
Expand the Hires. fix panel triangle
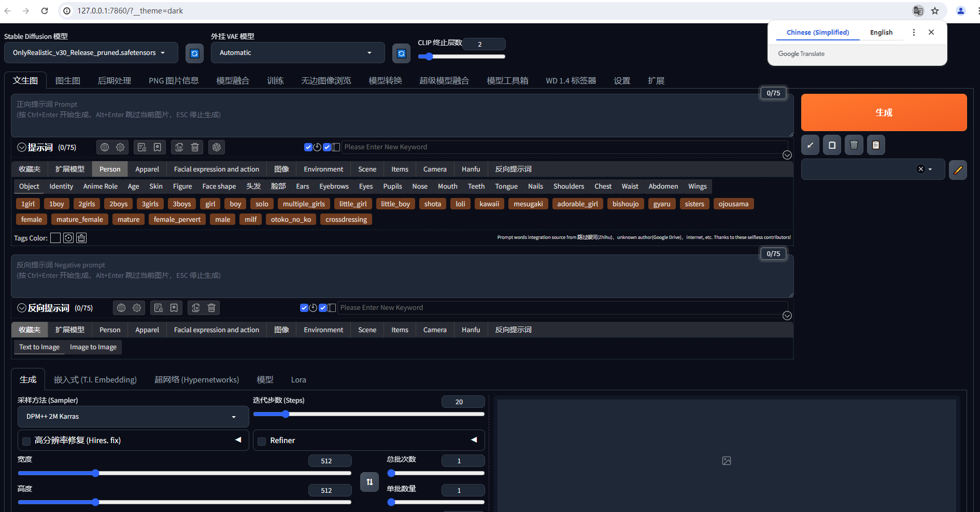(x=238, y=440)
